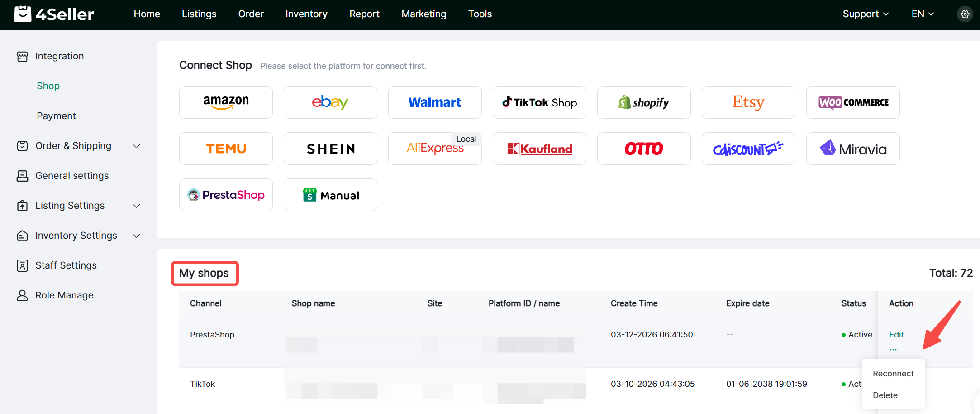Click the Manual shop tile
The image size is (980, 414).
(330, 195)
